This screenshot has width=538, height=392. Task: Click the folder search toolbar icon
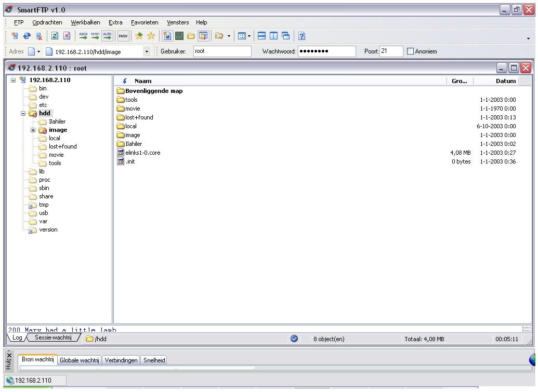[219, 36]
